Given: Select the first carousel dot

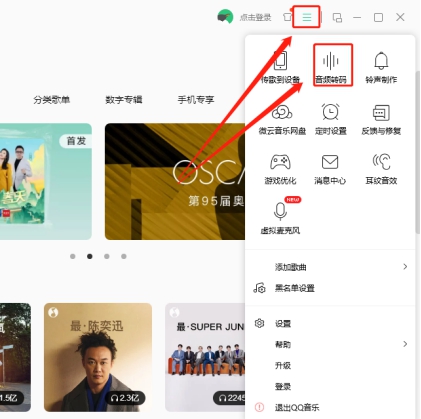Looking at the screenshot, I should (x=73, y=256).
